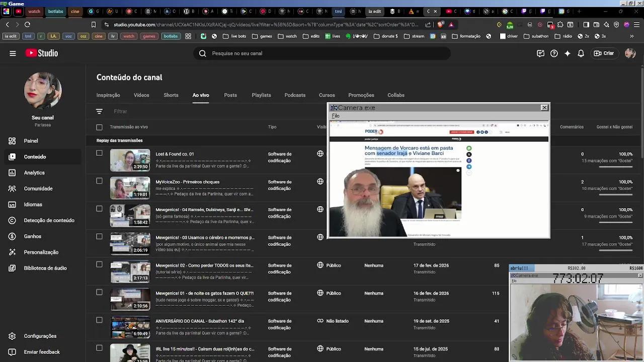The width and height of the screenshot is (644, 362).
Task: Click the share icon in the address bar
Action: 428,24
